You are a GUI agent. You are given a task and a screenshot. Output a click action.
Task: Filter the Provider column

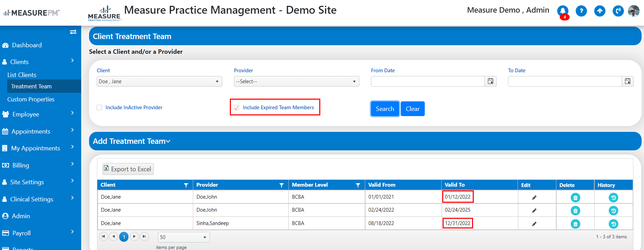pos(282,185)
